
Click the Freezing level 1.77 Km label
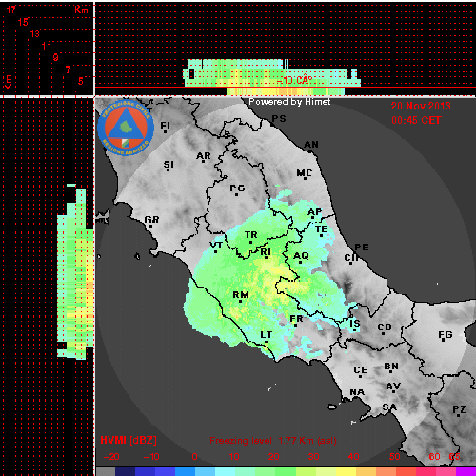pyautogui.click(x=273, y=441)
